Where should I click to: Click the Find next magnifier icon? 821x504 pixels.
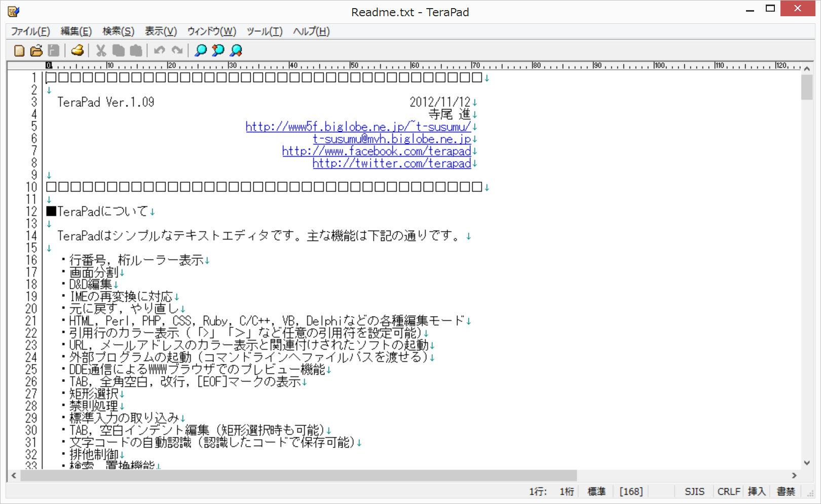coord(236,51)
